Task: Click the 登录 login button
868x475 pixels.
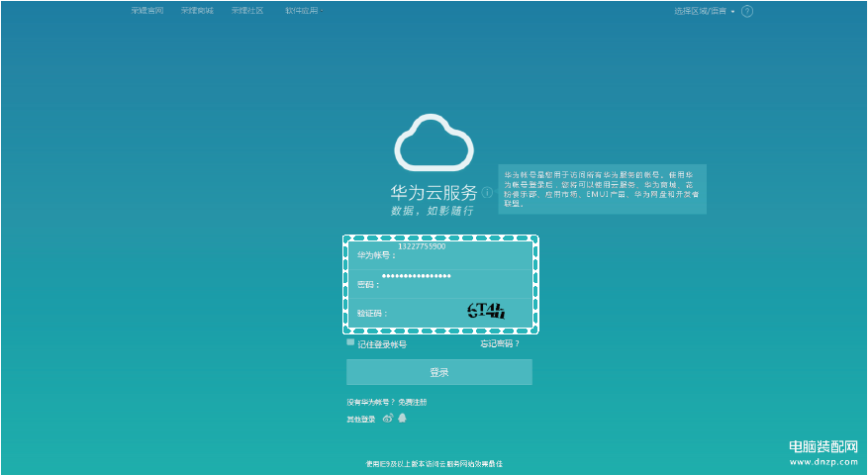Action: 439,372
